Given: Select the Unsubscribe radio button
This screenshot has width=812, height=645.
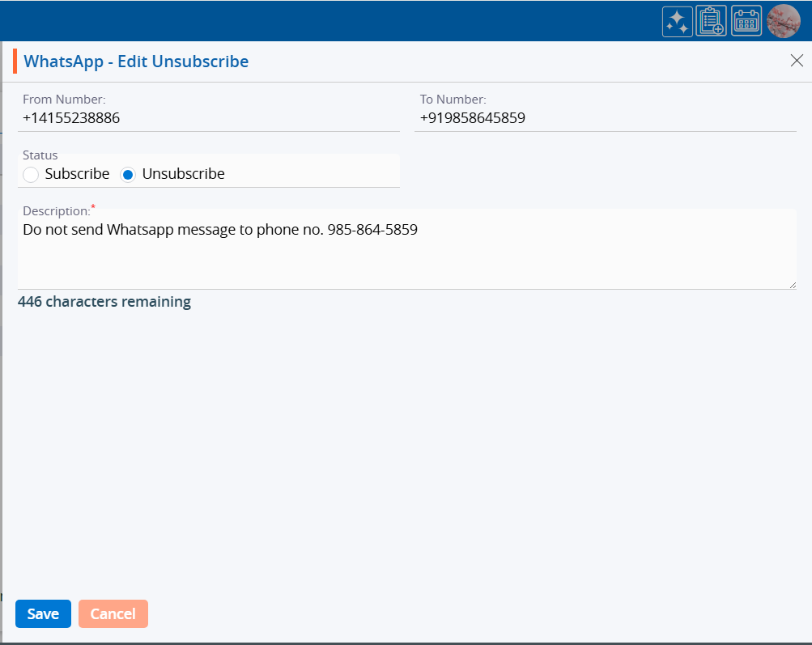Looking at the screenshot, I should pos(128,174).
